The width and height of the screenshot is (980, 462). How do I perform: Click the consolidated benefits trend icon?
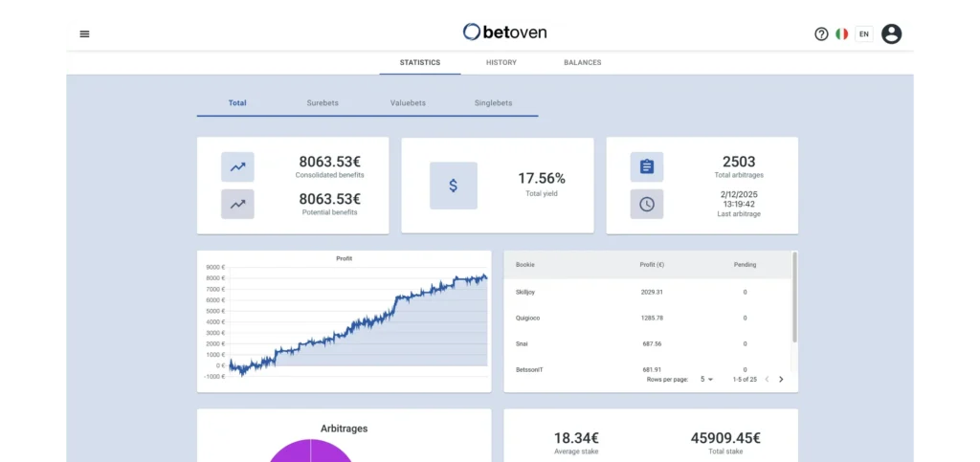[237, 166]
